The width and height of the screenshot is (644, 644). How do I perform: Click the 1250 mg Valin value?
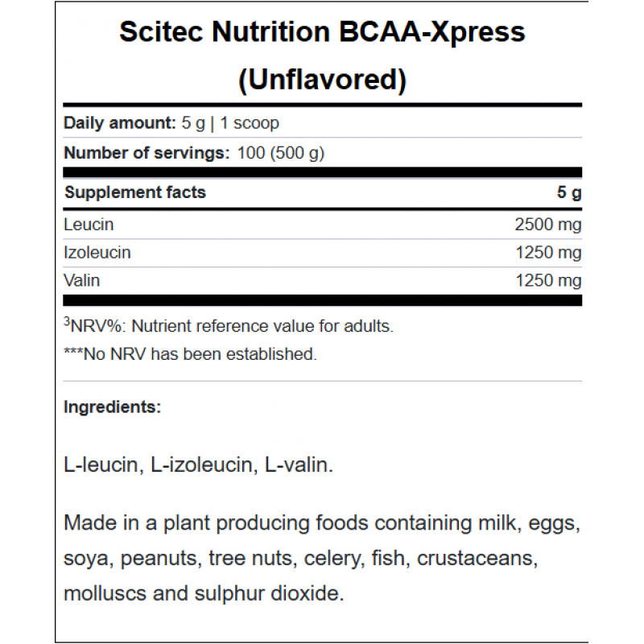click(547, 280)
